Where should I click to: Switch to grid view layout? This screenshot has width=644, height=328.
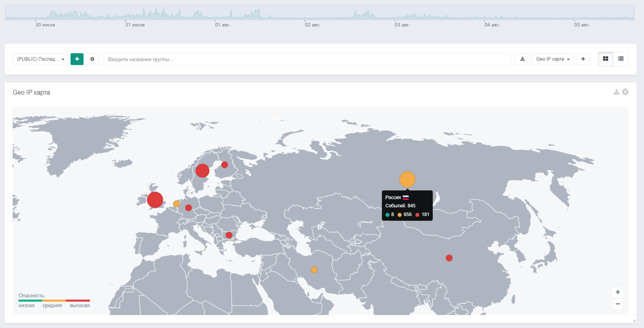606,59
